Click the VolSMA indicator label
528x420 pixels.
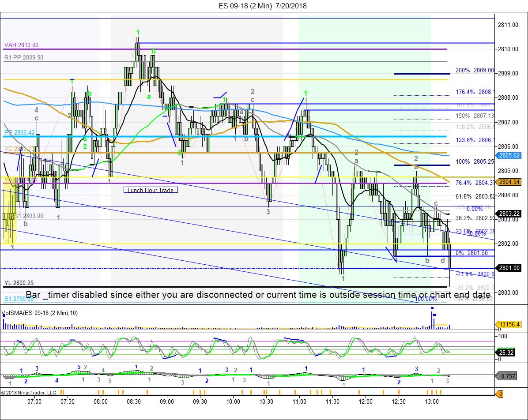[x=39, y=313]
